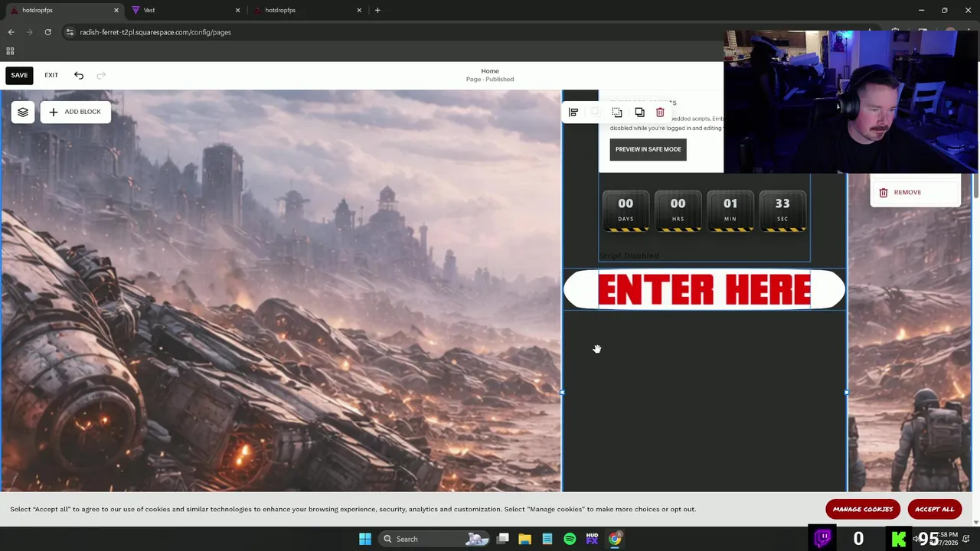Viewport: 980px width, 551px height.
Task: Click the countdown MIN tile
Action: 730,210
